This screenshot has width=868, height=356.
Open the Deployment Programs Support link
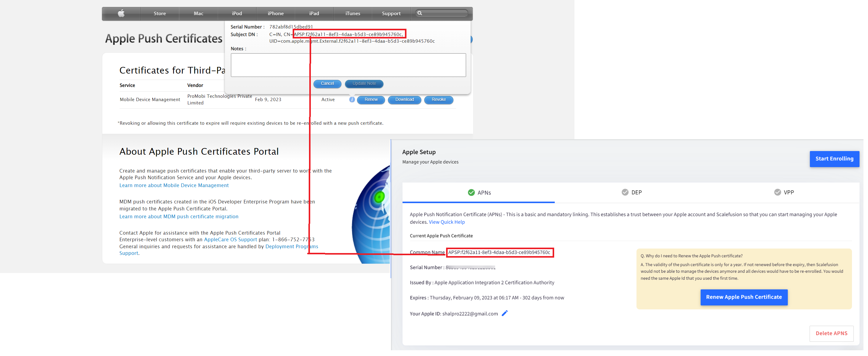[x=291, y=246]
